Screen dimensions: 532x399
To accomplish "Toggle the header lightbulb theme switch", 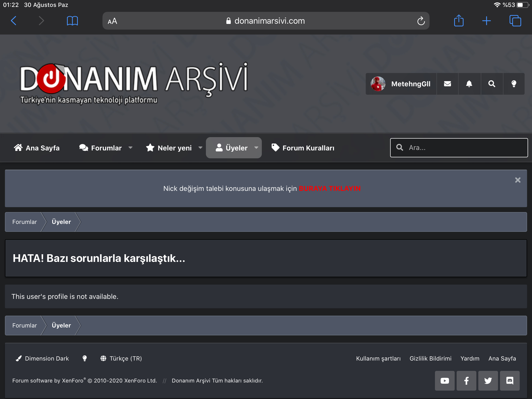I will (514, 84).
